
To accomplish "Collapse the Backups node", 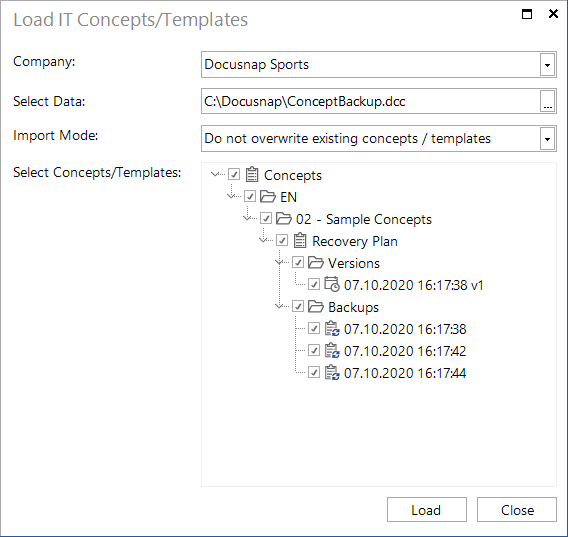I will point(279,306).
